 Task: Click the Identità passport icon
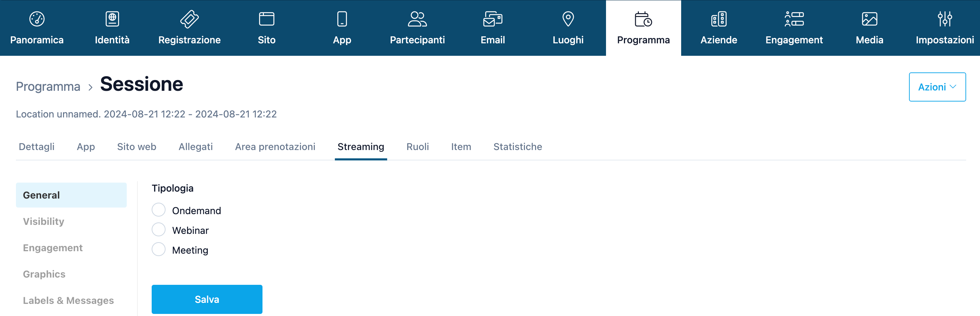pos(112,19)
